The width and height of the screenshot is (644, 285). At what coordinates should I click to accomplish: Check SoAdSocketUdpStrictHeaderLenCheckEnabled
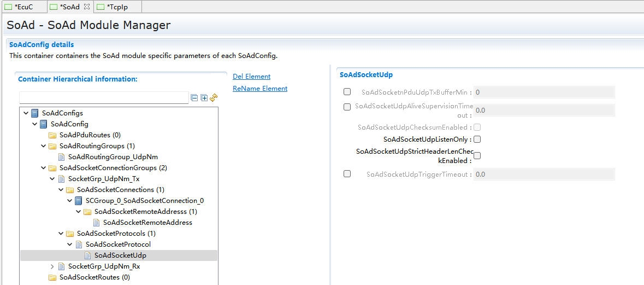pyautogui.click(x=477, y=156)
